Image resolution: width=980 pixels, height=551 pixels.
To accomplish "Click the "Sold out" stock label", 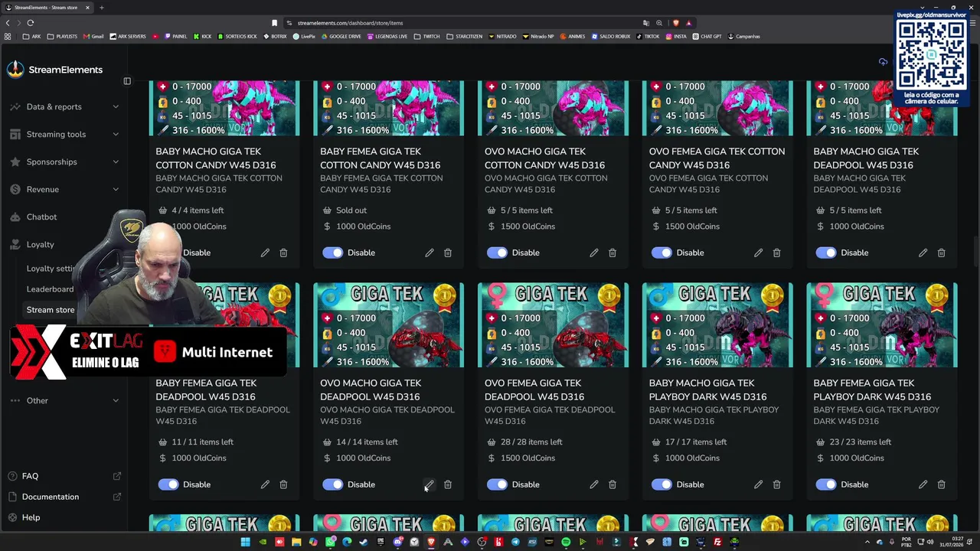I will (x=351, y=210).
